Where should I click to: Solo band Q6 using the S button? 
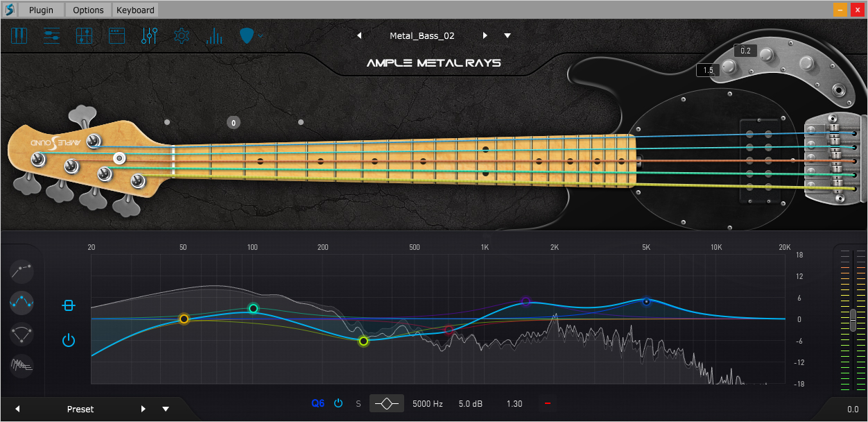coord(358,403)
